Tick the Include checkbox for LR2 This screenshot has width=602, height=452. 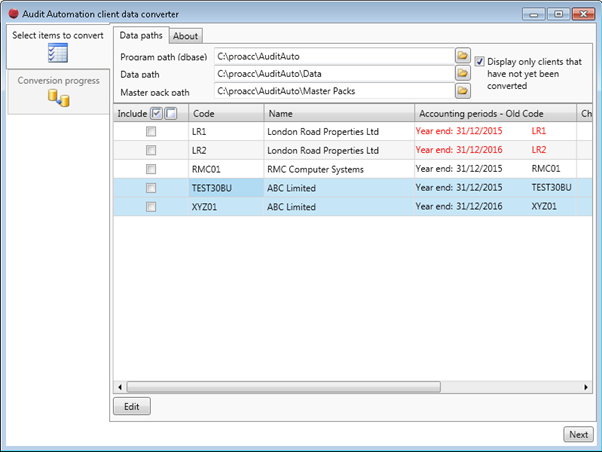point(151,150)
